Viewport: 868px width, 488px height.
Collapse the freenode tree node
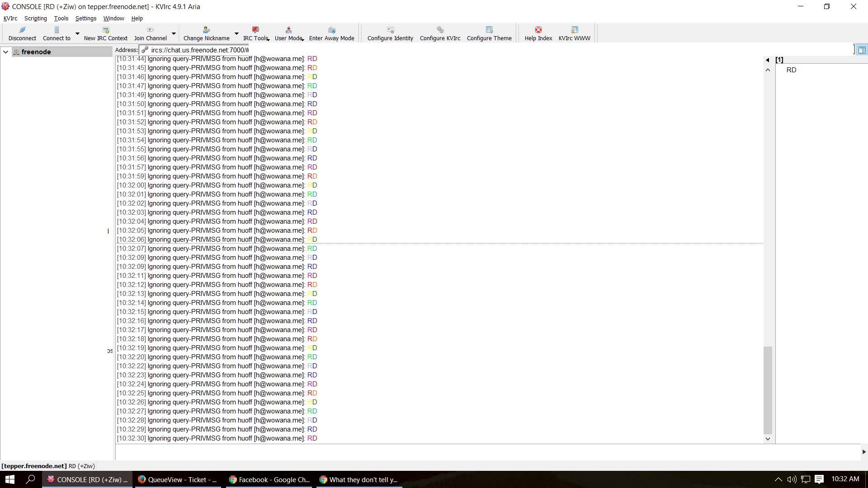(6, 52)
